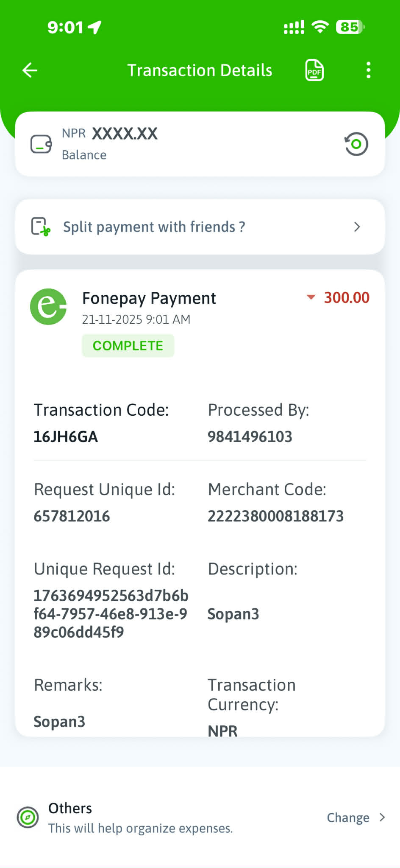Select transaction code 16JH6GA

point(66,437)
